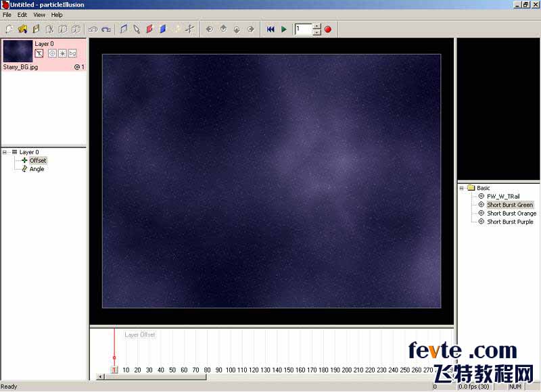Open the View menu
The width and height of the screenshot is (541, 392).
click(39, 14)
